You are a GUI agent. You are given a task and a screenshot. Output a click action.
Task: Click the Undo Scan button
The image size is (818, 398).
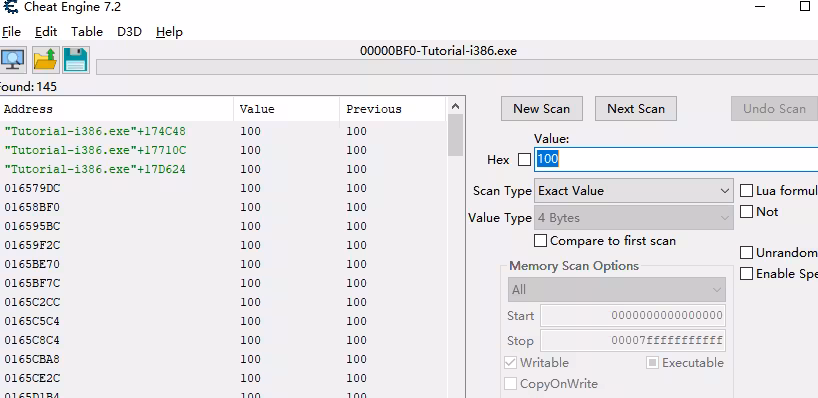point(774,108)
